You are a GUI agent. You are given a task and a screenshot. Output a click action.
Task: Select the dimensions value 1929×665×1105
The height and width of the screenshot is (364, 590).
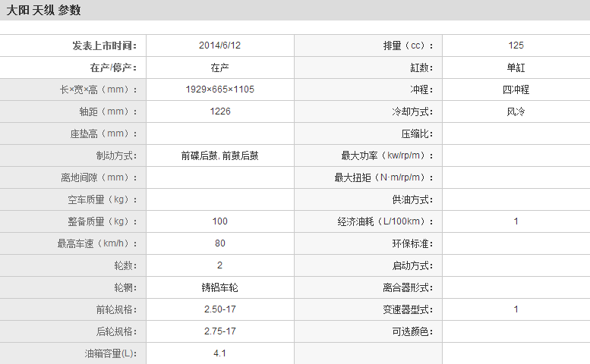point(219,89)
